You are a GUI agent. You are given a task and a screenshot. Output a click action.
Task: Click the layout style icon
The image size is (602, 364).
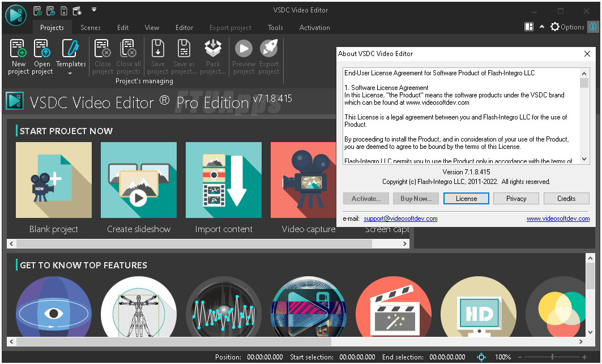tap(529, 27)
